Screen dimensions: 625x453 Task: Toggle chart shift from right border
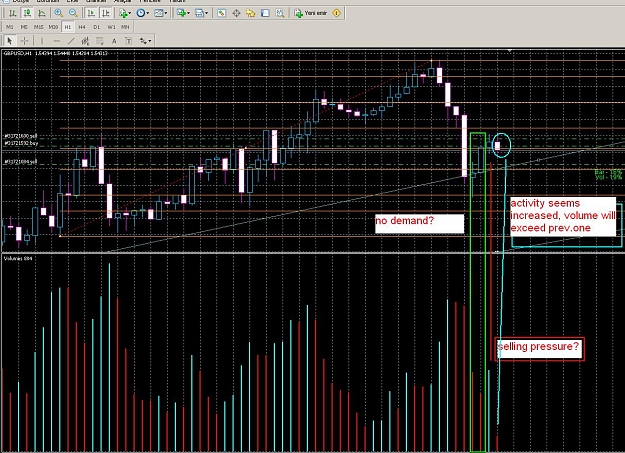106,13
